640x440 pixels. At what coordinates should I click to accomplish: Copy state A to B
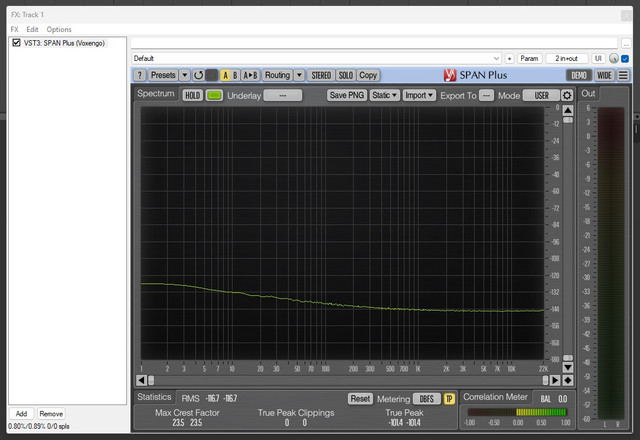point(250,75)
